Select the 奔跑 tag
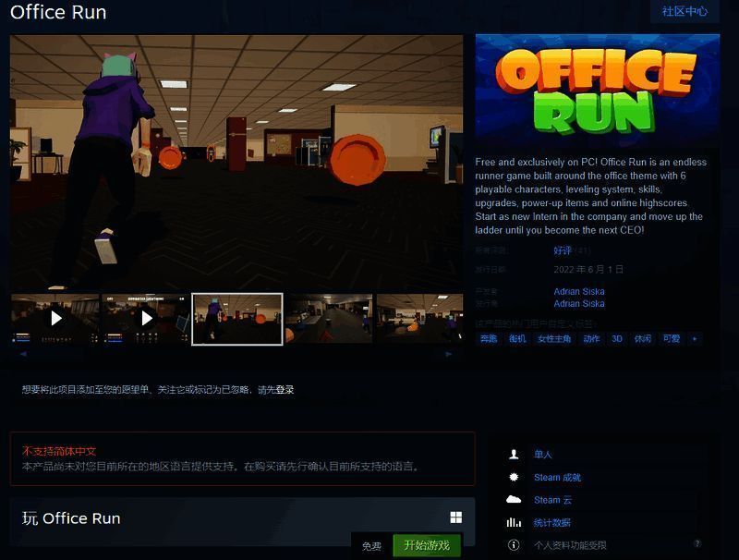This screenshot has height=560, width=739. [488, 338]
